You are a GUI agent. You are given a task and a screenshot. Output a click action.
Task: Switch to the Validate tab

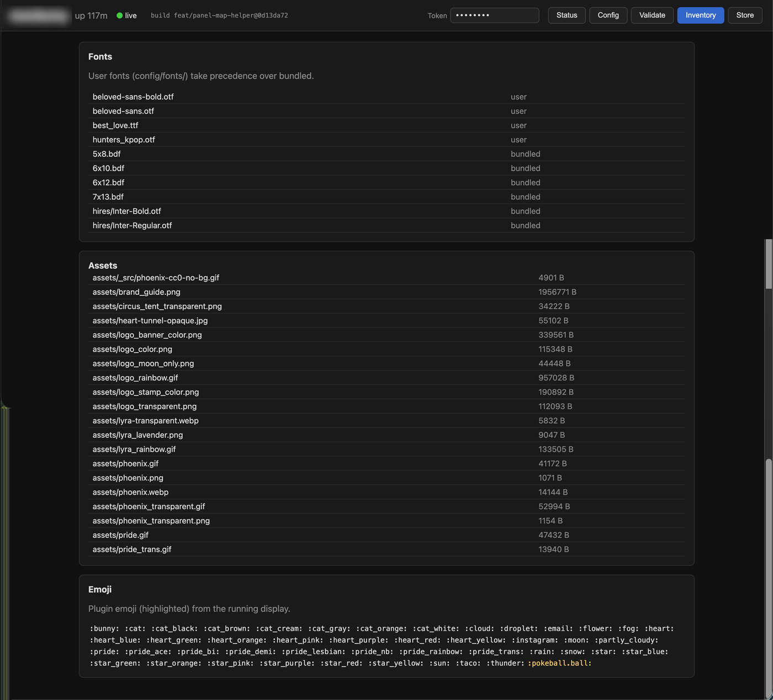click(652, 15)
